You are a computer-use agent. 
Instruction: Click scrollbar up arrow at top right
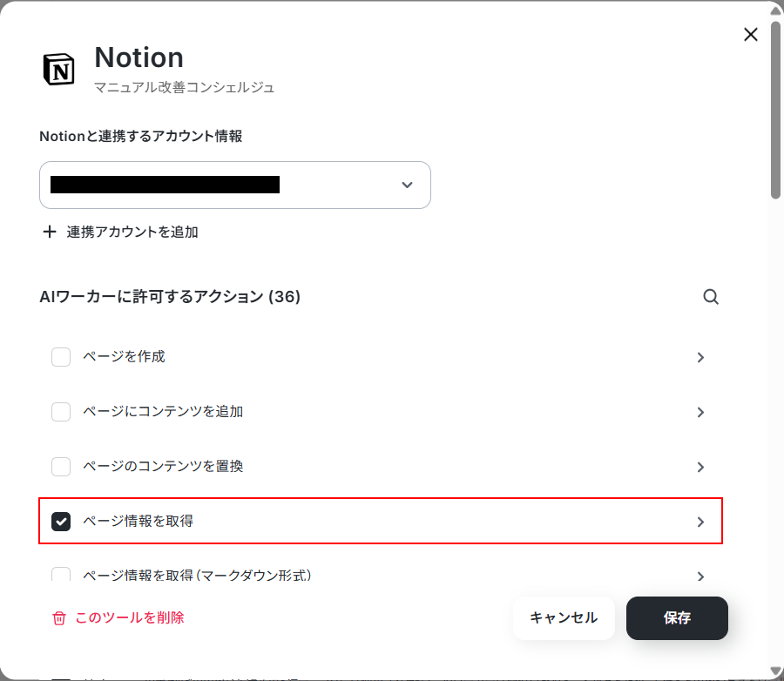pos(775,11)
